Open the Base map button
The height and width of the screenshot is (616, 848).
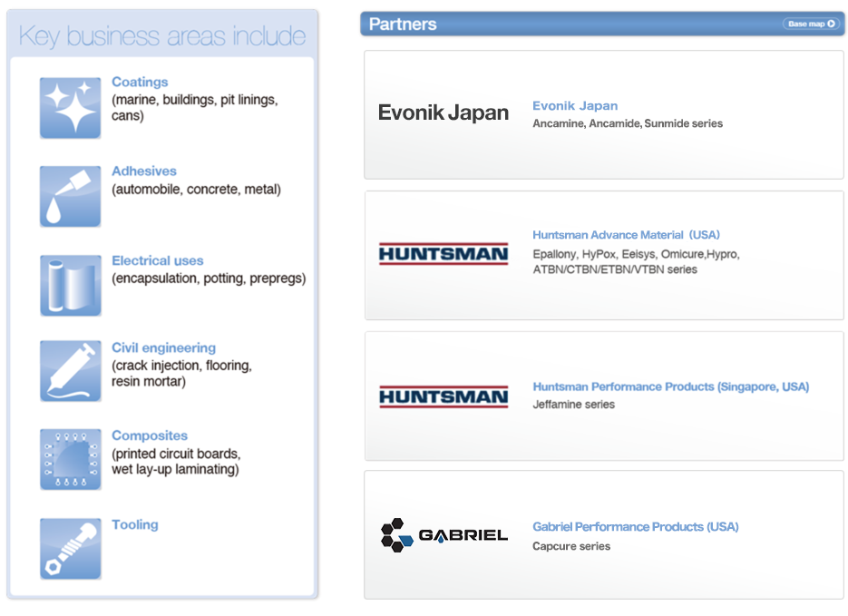click(811, 24)
